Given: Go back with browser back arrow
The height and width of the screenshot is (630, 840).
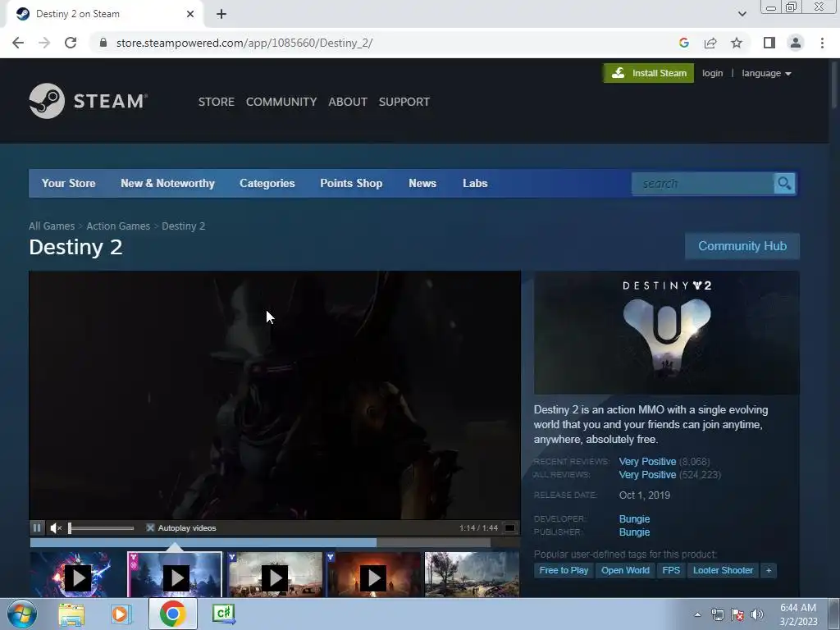Looking at the screenshot, I should click(x=18, y=43).
